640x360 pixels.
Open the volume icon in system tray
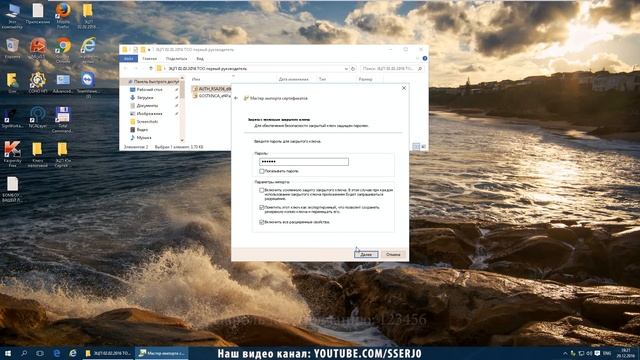point(589,353)
